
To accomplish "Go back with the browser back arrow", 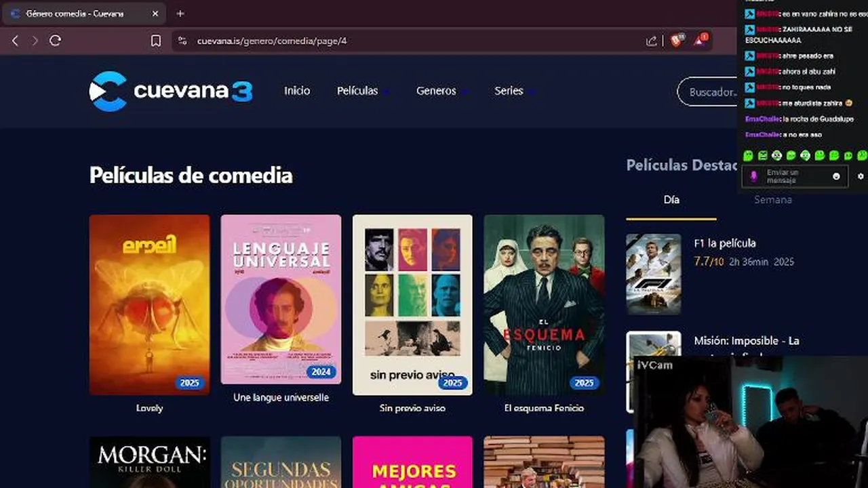I will (15, 41).
